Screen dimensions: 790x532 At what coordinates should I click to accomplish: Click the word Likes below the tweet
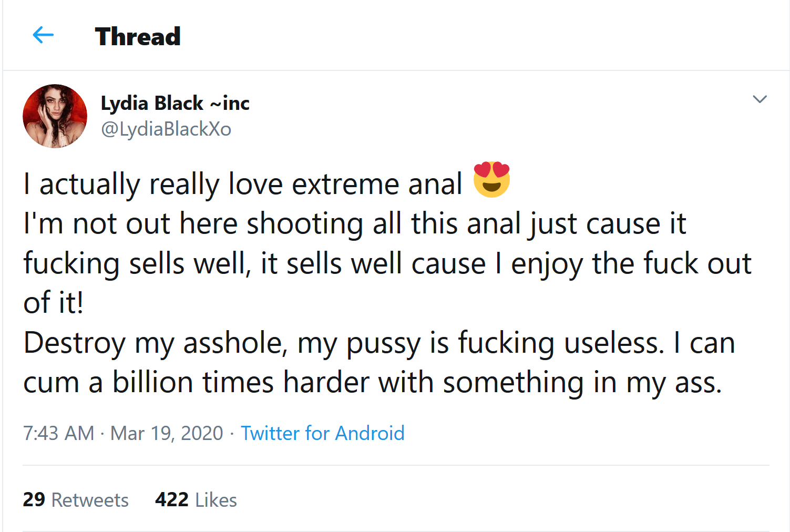216,500
